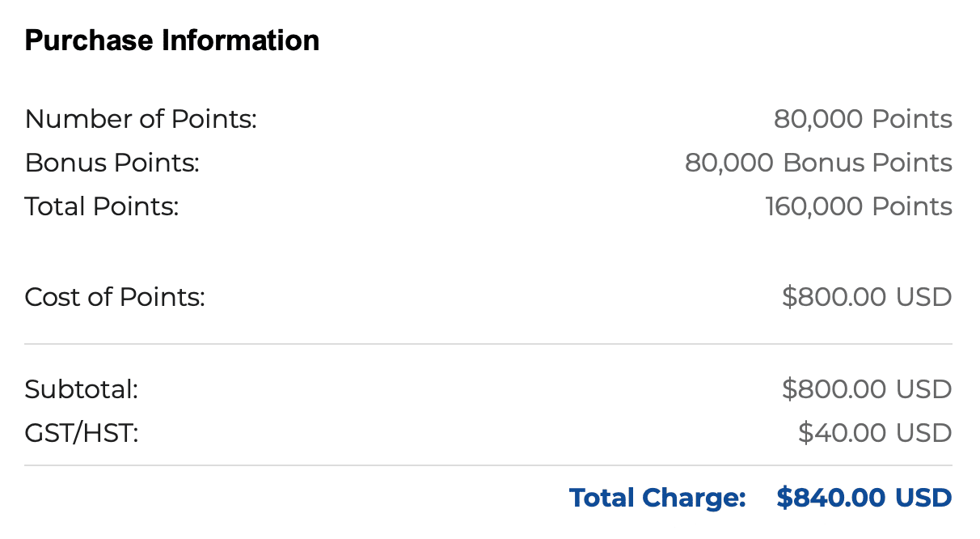Select the "160,000 Points" total value

859,207
